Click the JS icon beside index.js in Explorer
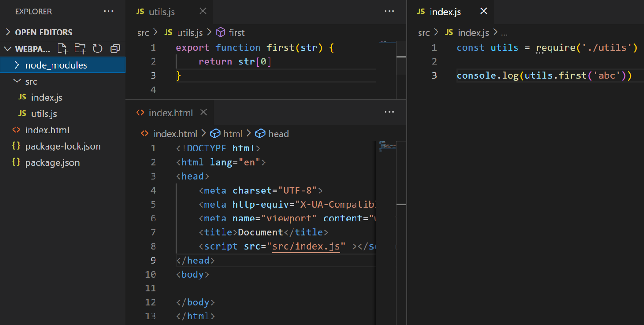644x325 pixels. (22, 98)
